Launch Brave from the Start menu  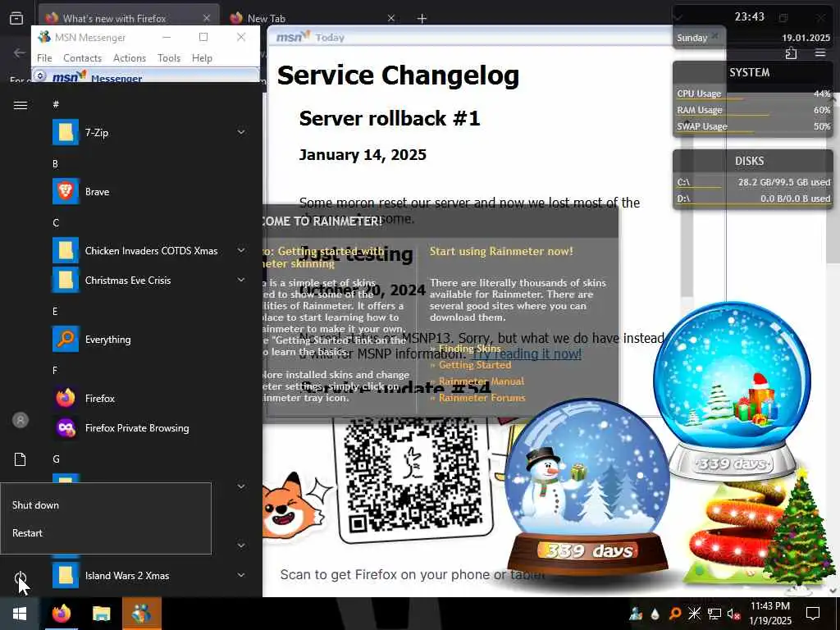point(150,191)
